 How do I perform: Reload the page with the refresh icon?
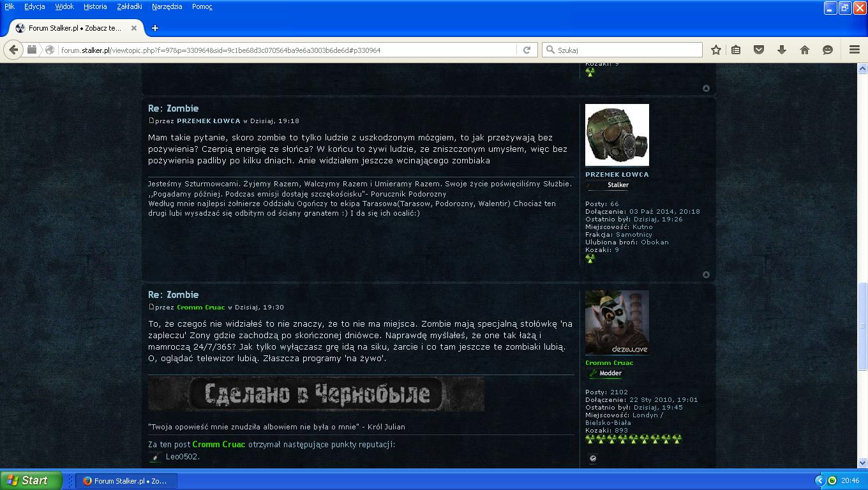pos(527,50)
